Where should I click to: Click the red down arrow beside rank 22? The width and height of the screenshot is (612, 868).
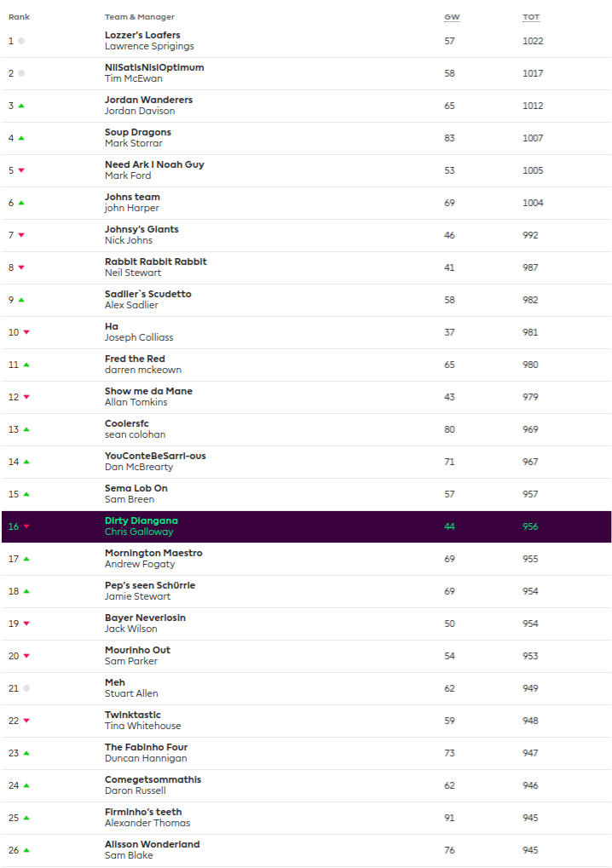26,721
